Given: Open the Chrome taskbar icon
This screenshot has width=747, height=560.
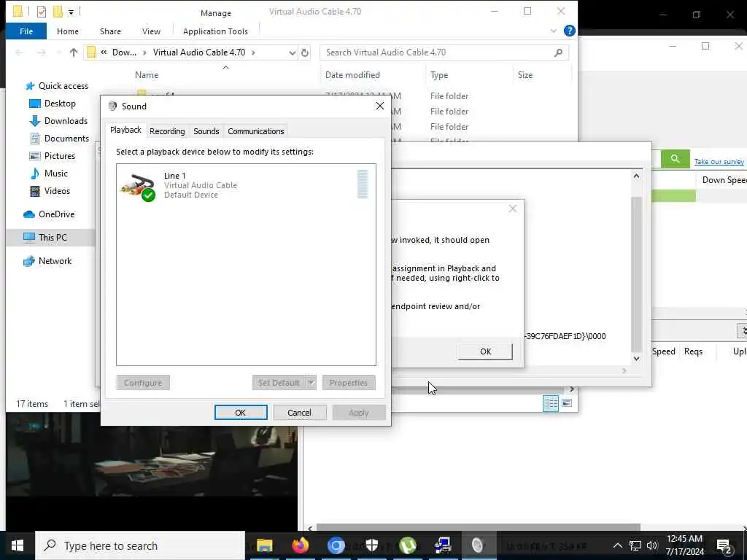Looking at the screenshot, I should tap(336, 545).
